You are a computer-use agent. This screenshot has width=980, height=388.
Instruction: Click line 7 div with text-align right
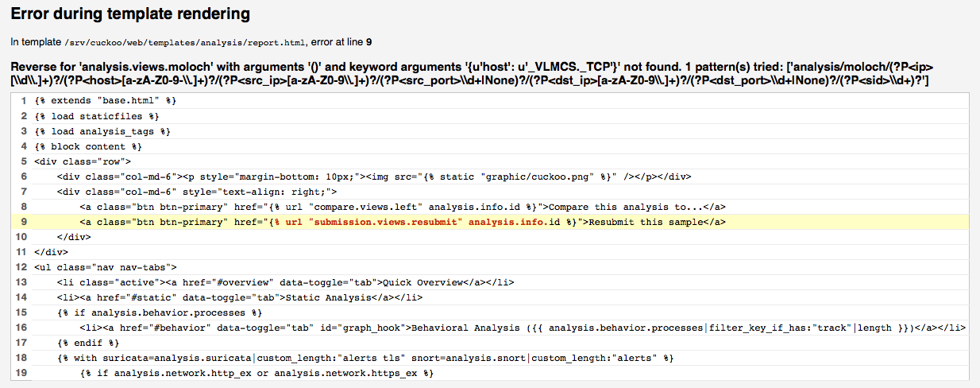click(x=490, y=192)
